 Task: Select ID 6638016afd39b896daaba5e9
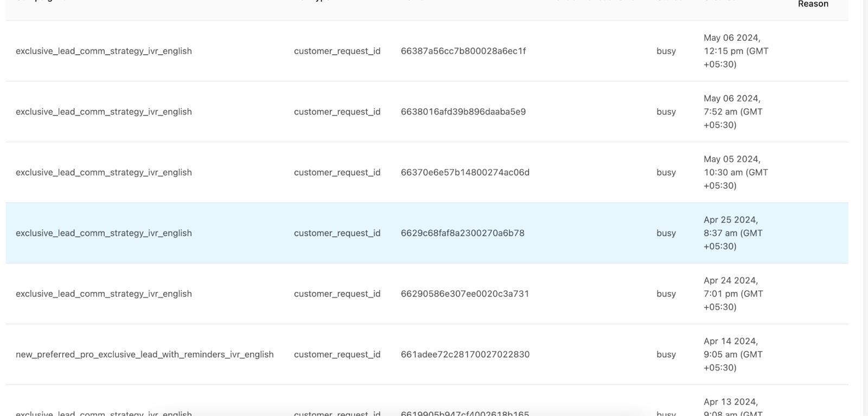coord(463,112)
